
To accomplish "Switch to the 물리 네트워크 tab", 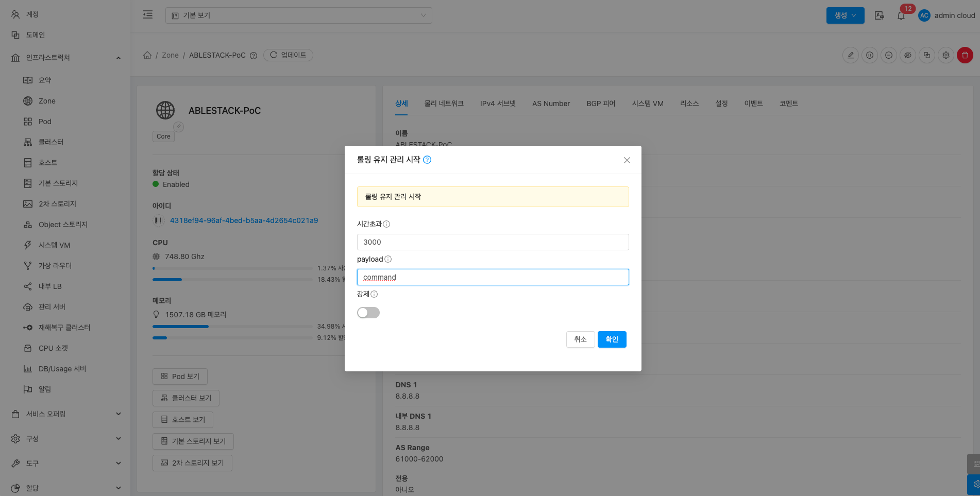I will (444, 104).
